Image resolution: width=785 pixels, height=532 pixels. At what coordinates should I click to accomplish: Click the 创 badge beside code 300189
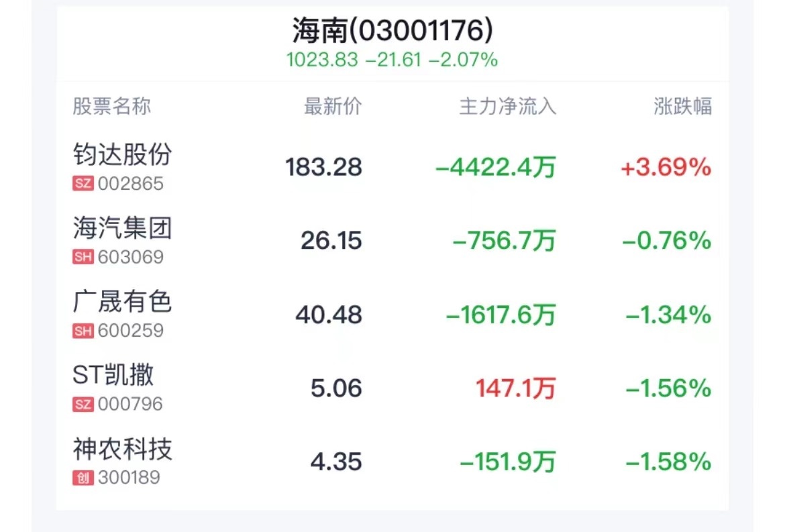click(x=83, y=478)
